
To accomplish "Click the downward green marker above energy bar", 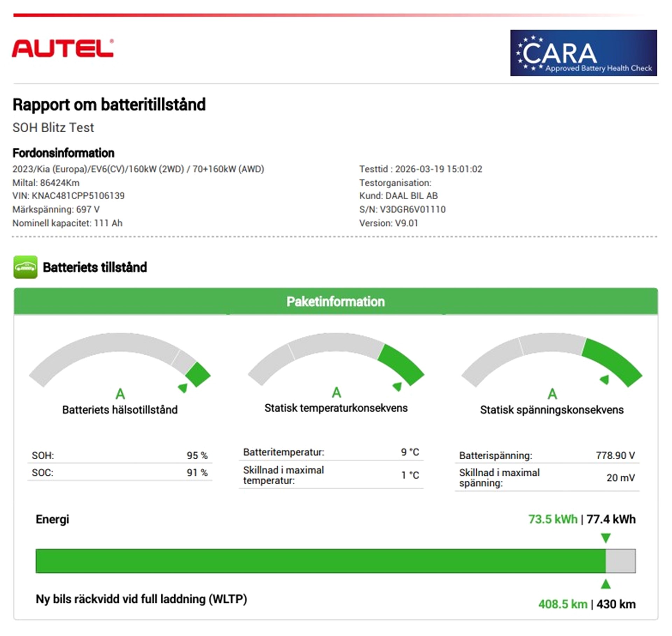I will [x=605, y=538].
